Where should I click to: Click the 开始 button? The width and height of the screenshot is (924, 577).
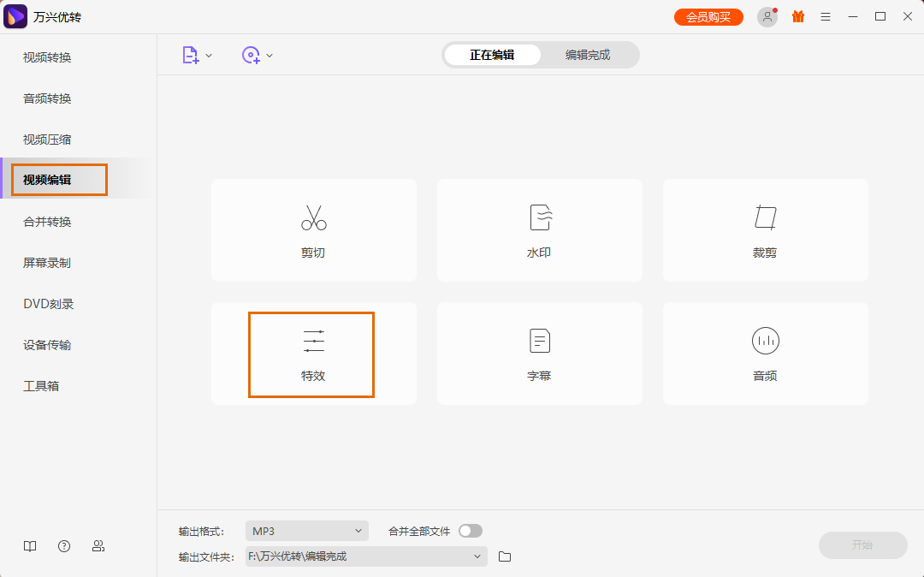pos(863,545)
